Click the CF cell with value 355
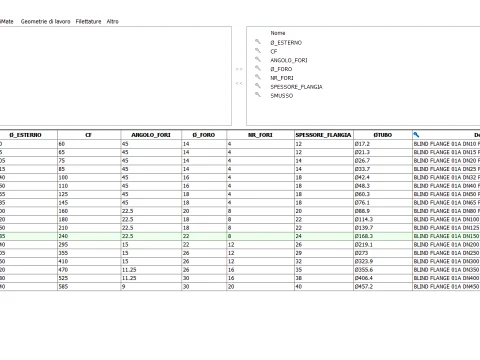Screen dimensions: 480x360 tap(89, 253)
